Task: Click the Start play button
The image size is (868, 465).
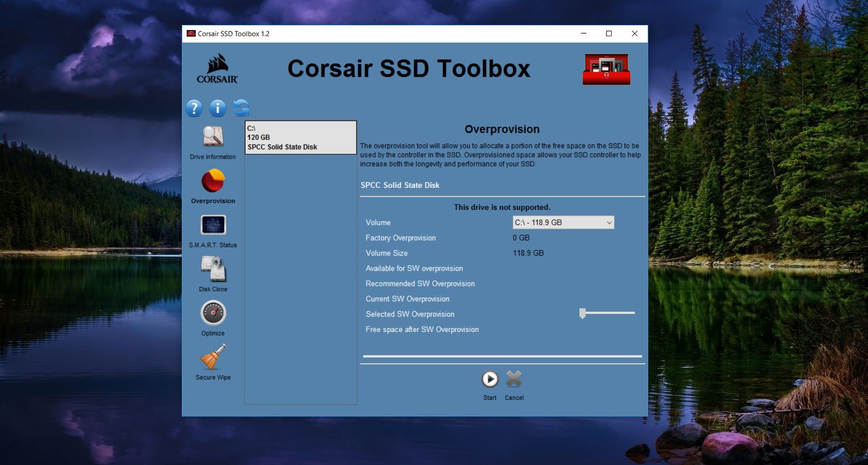Action: (x=490, y=379)
